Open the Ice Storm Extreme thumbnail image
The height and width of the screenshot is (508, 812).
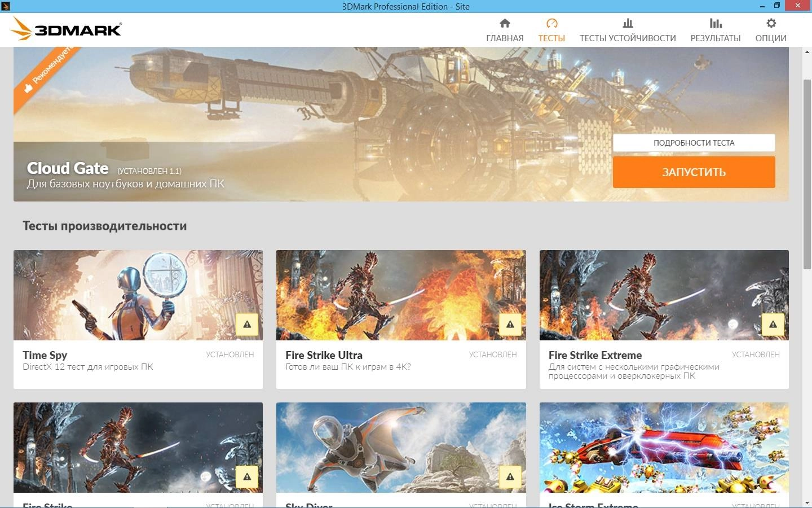click(x=664, y=448)
